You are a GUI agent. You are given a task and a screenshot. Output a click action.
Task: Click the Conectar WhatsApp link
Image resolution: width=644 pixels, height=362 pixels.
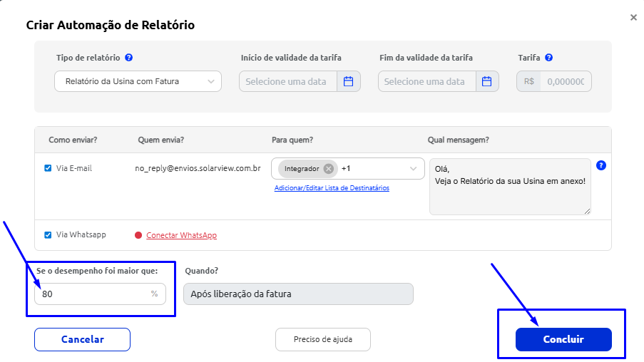point(181,235)
